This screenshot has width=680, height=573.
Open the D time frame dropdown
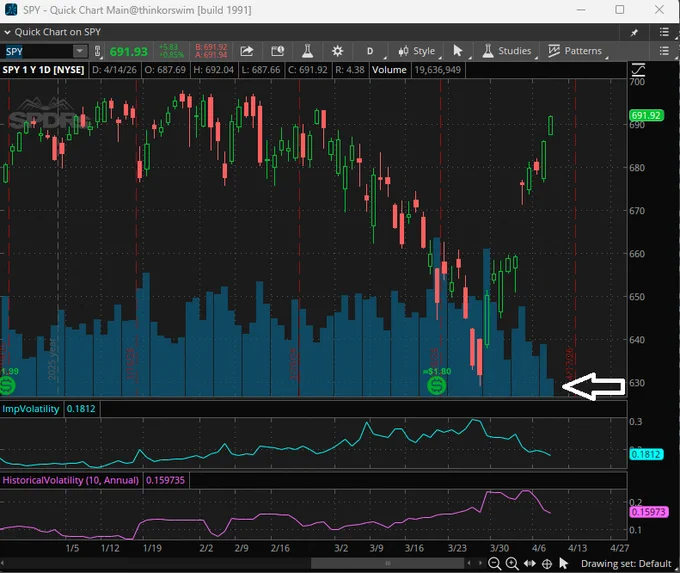click(x=370, y=51)
